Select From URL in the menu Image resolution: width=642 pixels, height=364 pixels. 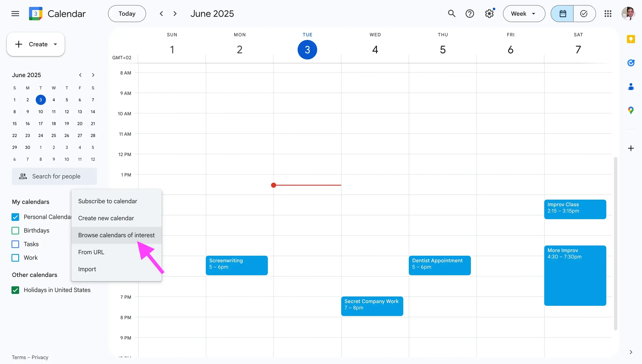pyautogui.click(x=91, y=252)
